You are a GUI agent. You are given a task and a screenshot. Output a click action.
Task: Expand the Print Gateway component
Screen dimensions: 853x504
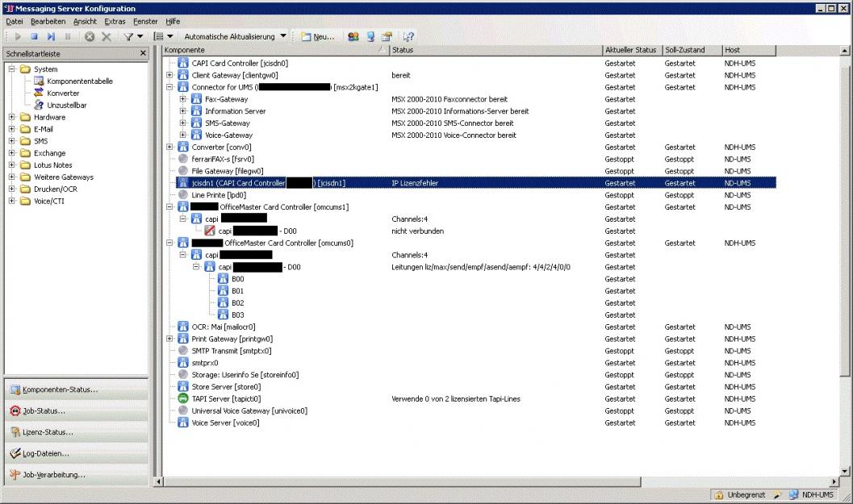coord(170,339)
